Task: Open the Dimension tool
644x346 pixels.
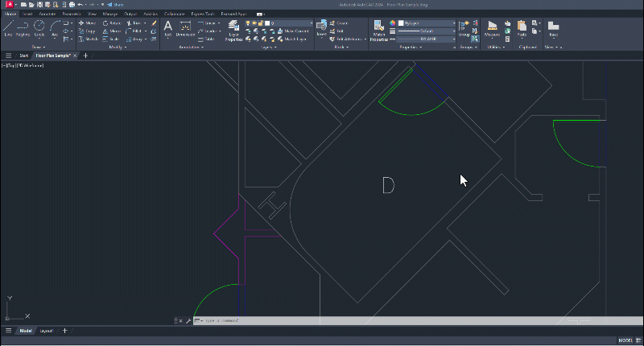Action: [185, 27]
